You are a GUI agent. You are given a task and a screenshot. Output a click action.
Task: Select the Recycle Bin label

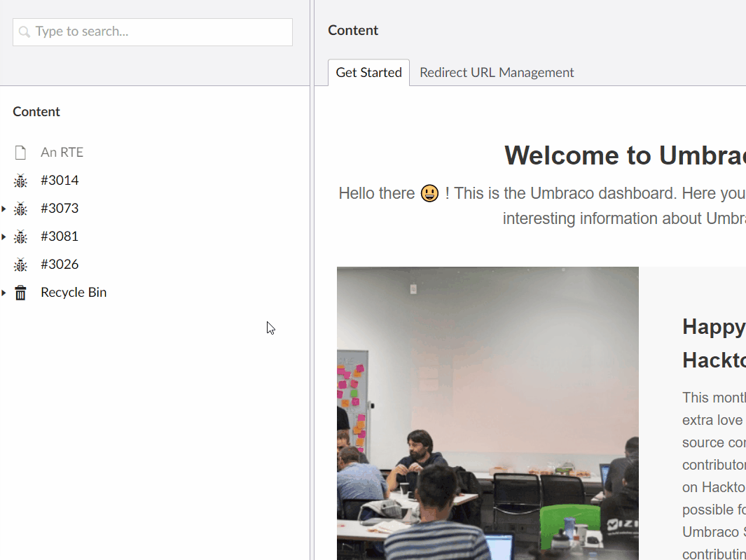pos(73,292)
